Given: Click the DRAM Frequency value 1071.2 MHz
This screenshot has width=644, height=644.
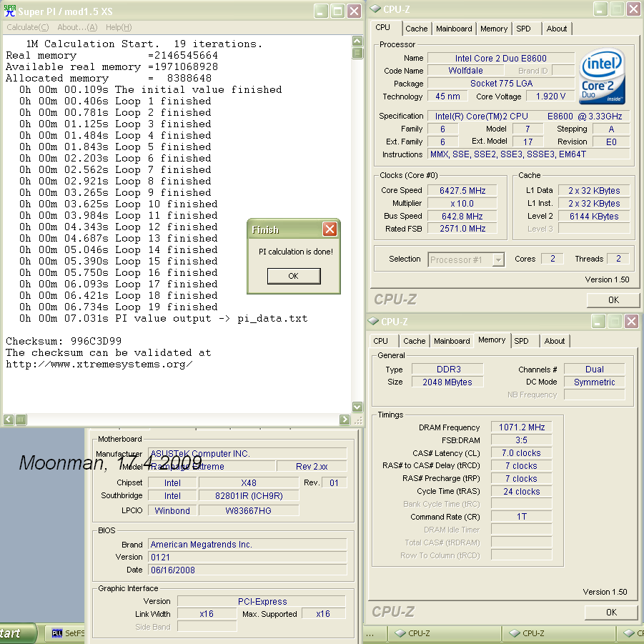Looking at the screenshot, I should click(522, 427).
